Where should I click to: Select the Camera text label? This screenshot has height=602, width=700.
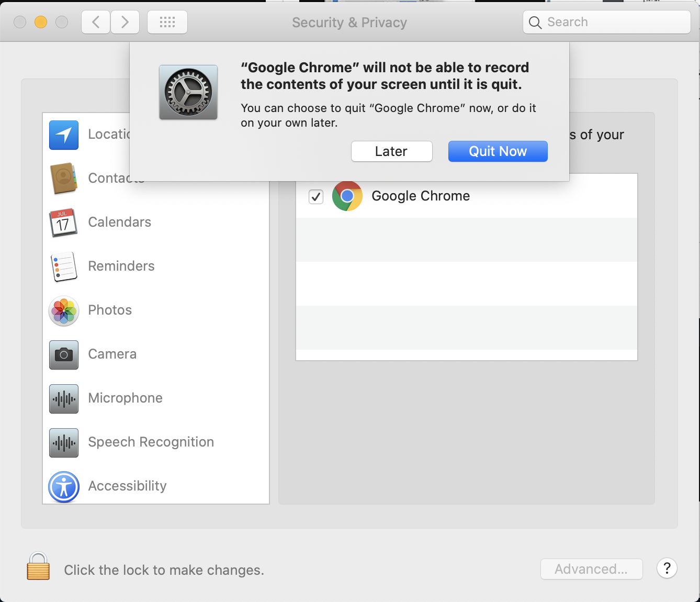tap(112, 354)
